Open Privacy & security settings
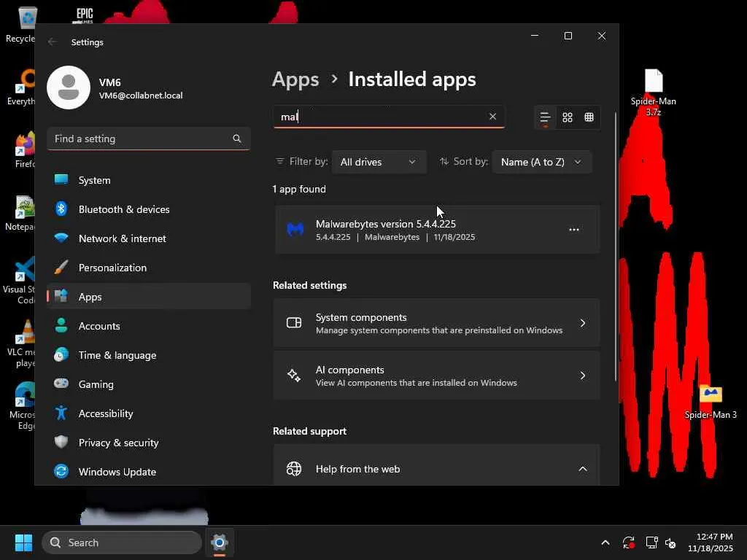 149,443
